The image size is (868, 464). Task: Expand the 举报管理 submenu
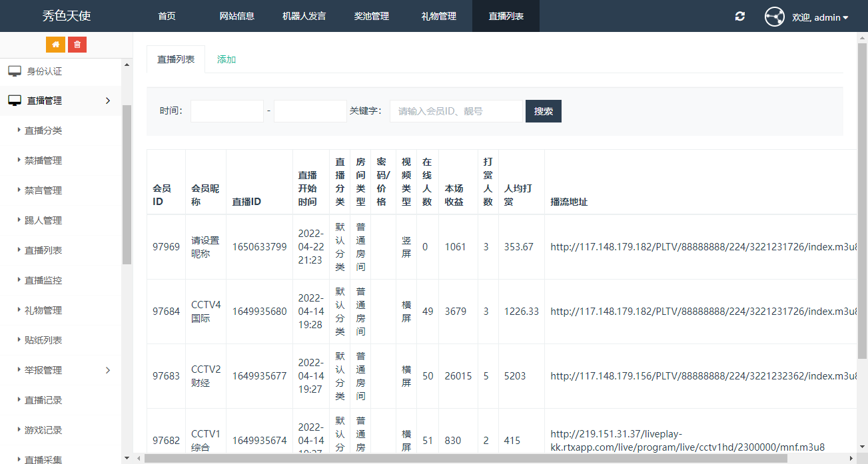point(108,370)
